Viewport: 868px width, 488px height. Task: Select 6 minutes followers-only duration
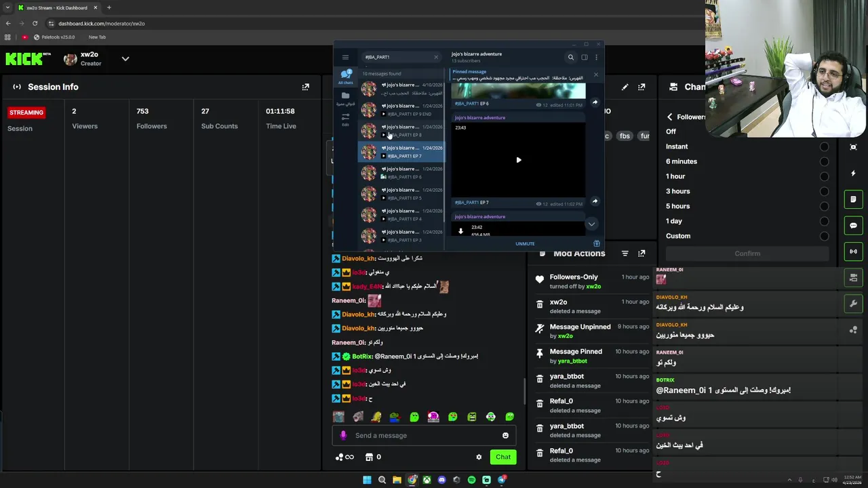(824, 161)
